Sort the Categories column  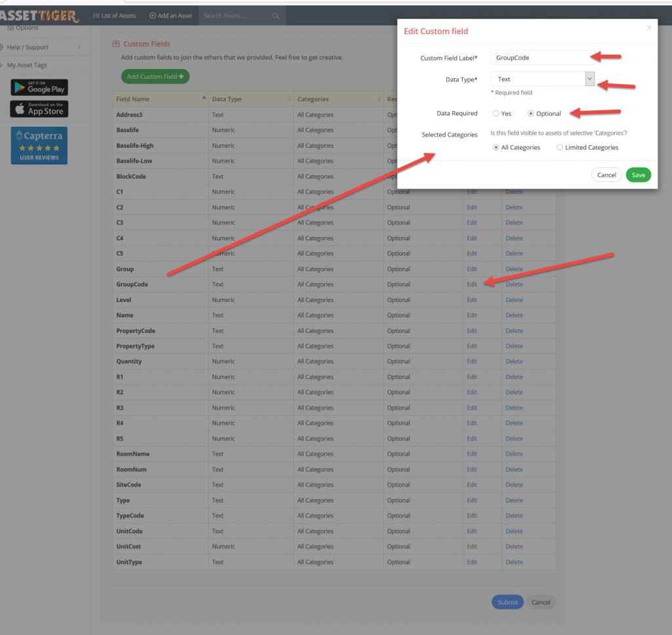pyautogui.click(x=379, y=99)
